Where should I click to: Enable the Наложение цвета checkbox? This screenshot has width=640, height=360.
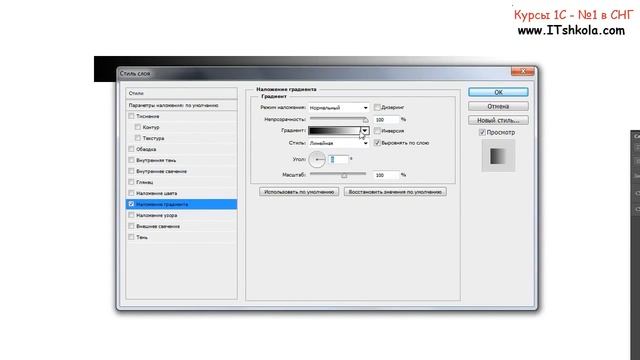coord(131,193)
